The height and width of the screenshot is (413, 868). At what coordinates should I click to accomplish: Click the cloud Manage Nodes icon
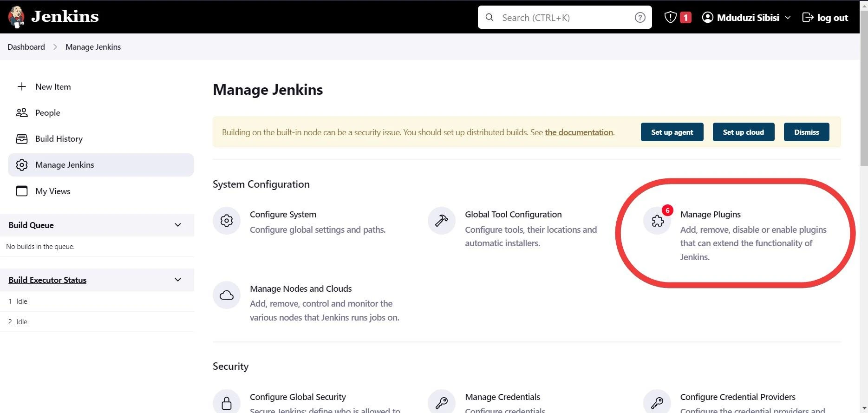click(x=227, y=295)
